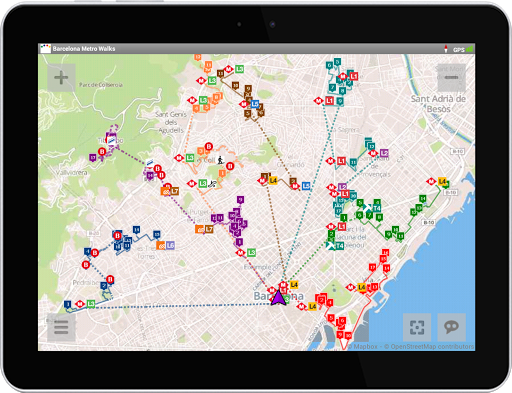Screen dimensions: 512x393
Task: Tap the T4 tram marker near Poblenou
Action: pyautogui.click(x=339, y=246)
